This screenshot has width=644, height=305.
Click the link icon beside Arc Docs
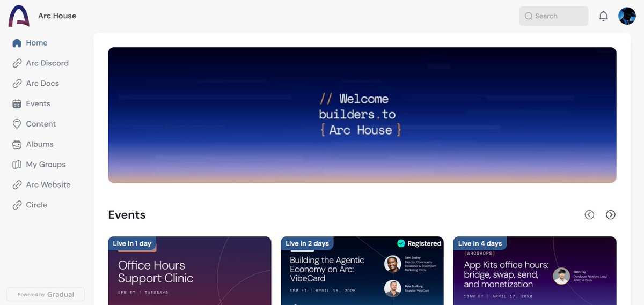click(17, 84)
